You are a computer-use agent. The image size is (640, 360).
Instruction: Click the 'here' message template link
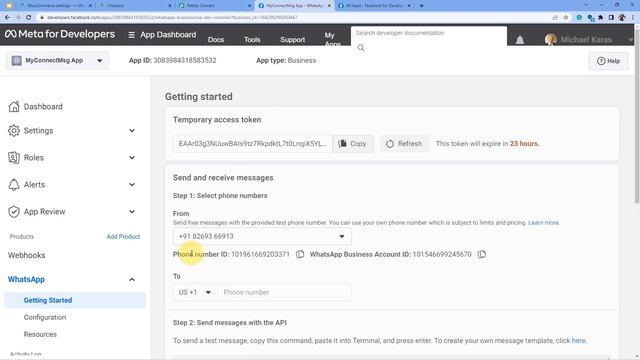[x=578, y=340]
